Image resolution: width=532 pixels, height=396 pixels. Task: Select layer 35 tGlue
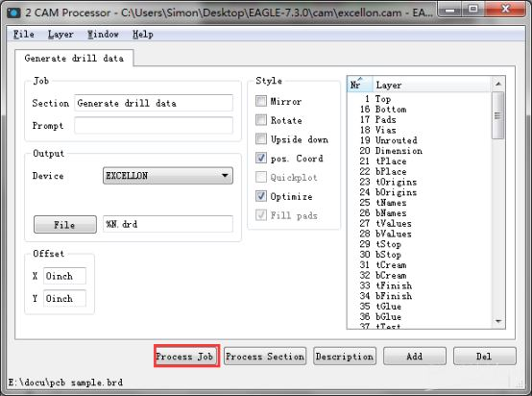click(x=420, y=306)
